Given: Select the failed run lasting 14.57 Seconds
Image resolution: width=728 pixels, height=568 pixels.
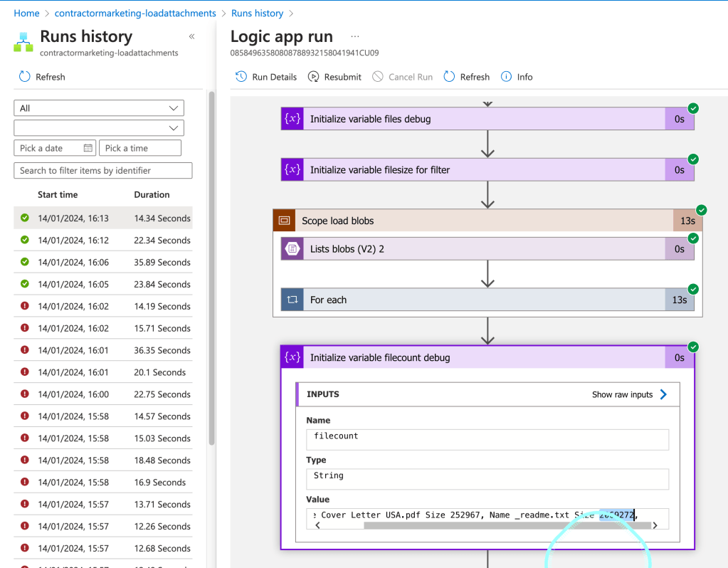Looking at the screenshot, I should coord(103,416).
